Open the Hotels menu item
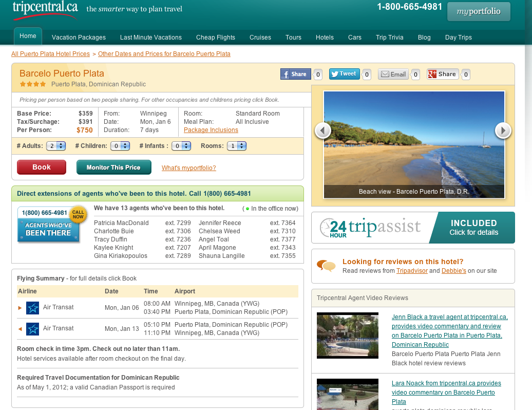 pyautogui.click(x=325, y=38)
